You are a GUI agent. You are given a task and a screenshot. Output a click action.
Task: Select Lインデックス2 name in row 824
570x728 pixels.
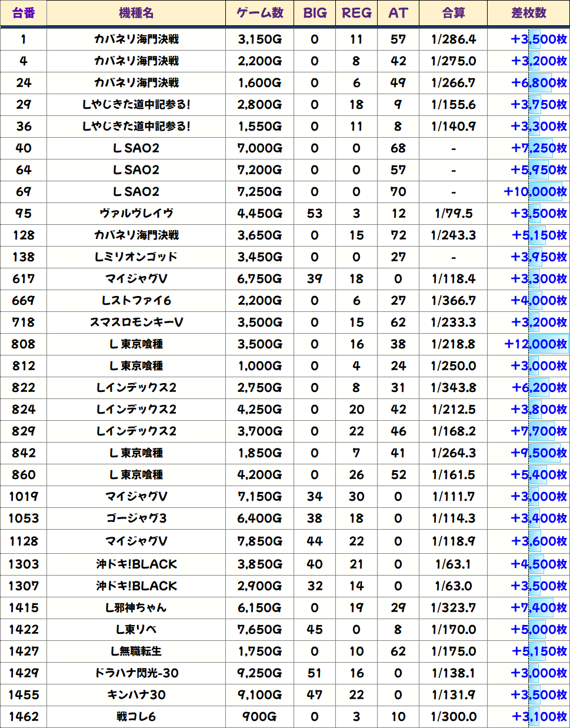tap(136, 410)
